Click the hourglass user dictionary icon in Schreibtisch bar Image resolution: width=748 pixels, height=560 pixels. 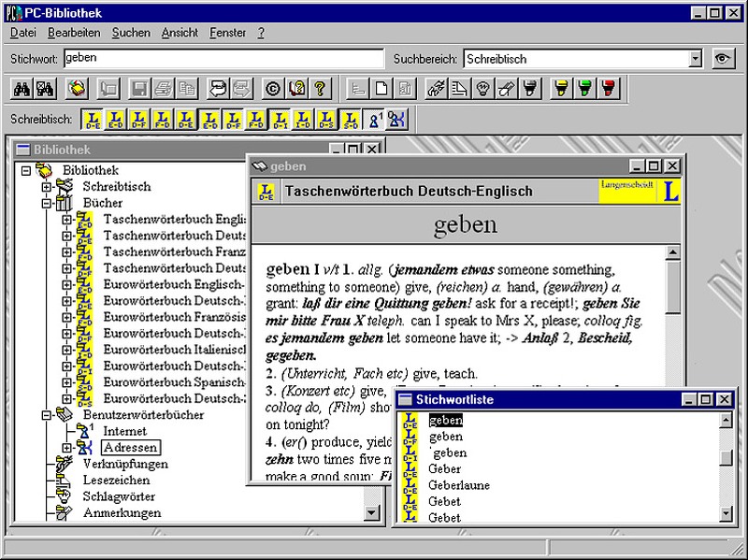click(374, 120)
